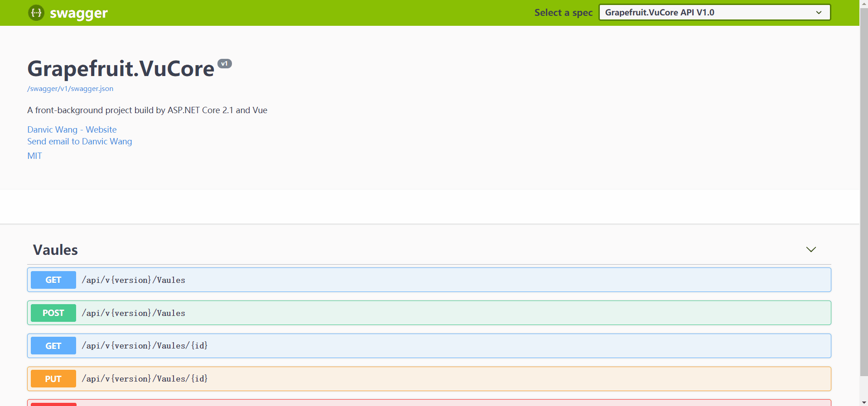This screenshot has width=868, height=406.
Task: Expand GET /api/v{version}/Vaules/{id} operation
Action: tap(429, 346)
